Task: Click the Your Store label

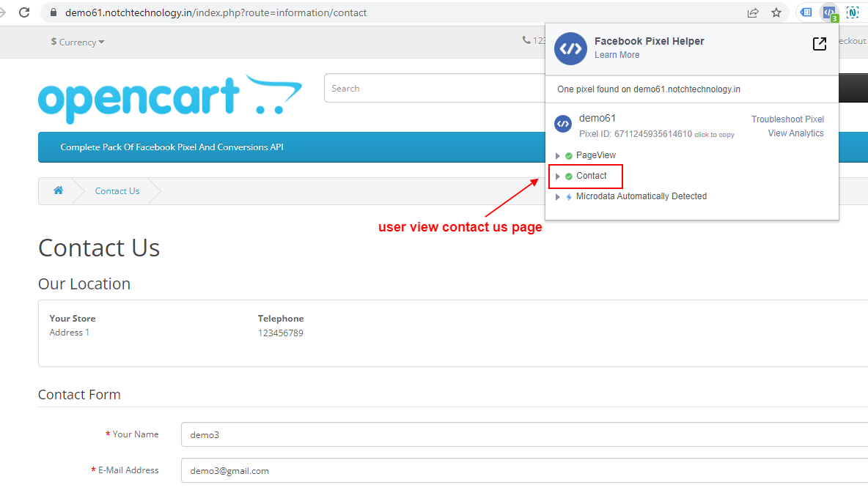Action: (73, 319)
